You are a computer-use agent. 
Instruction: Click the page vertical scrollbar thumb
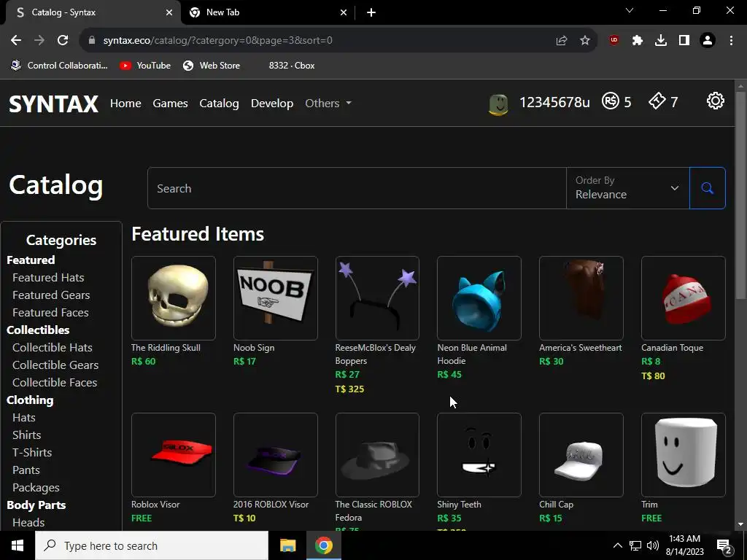point(740,195)
